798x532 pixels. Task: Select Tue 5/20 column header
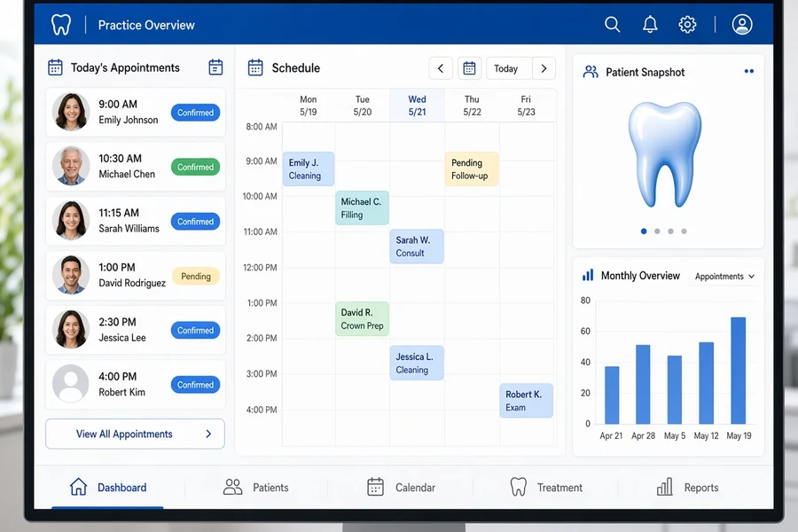[x=363, y=106]
